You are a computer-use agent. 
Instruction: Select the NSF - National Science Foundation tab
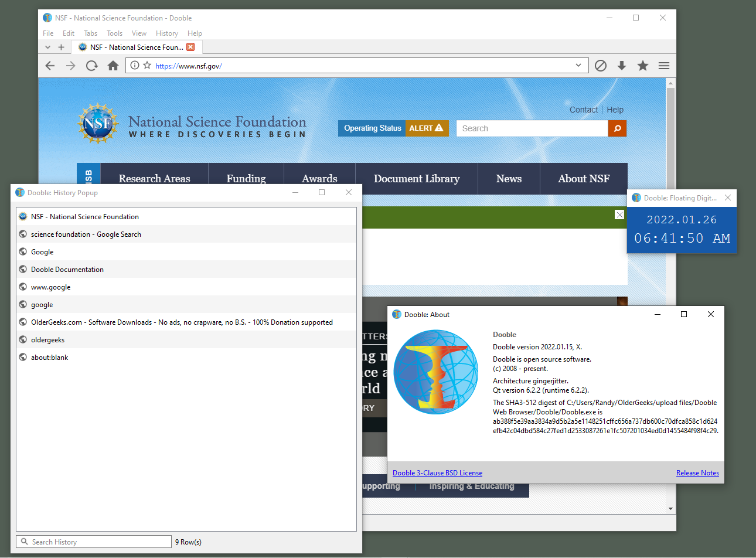[137, 47]
